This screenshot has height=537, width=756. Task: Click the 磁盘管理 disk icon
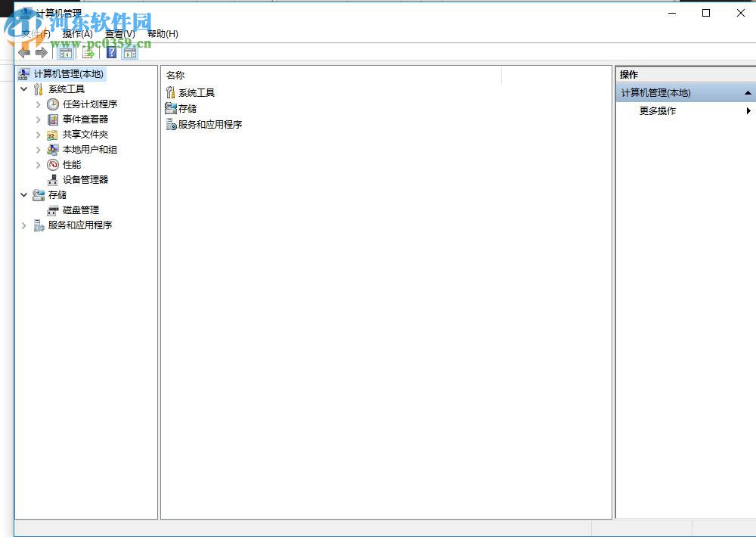pos(53,210)
